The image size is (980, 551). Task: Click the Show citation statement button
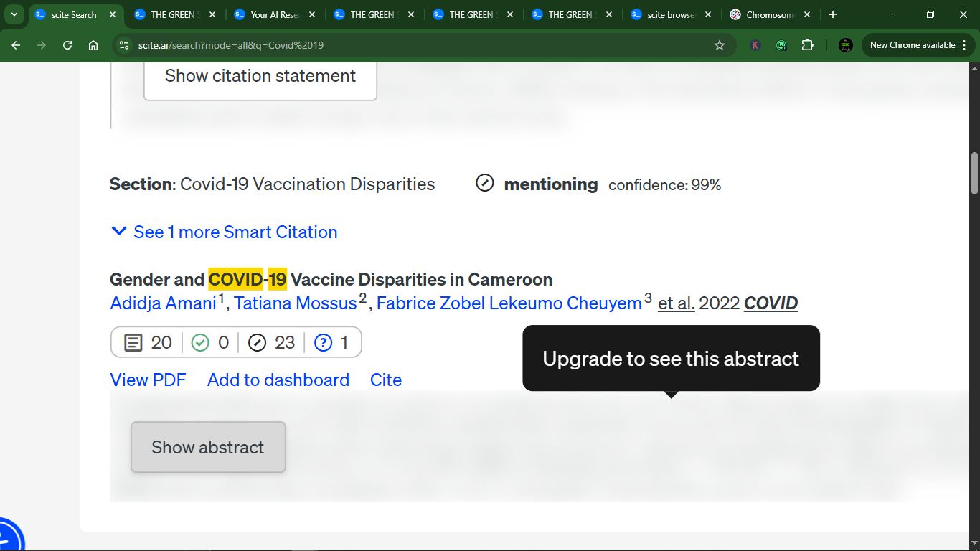tap(260, 76)
